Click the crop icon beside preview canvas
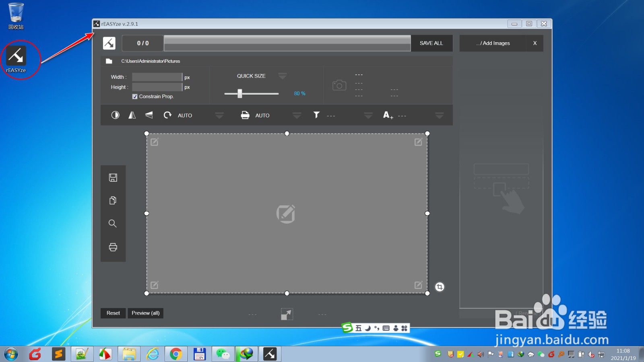 [440, 287]
